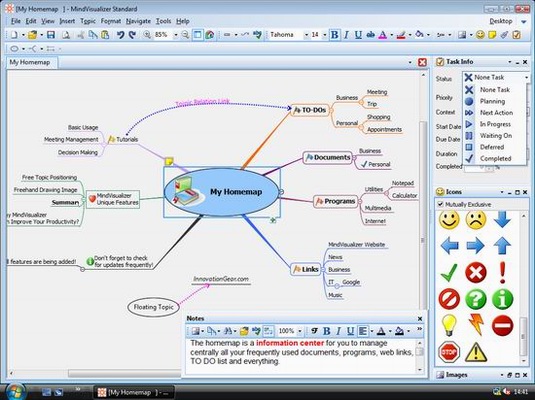The height and width of the screenshot is (400, 535).
Task: Toggle Underline in the Notes toolbar
Action: click(x=350, y=331)
